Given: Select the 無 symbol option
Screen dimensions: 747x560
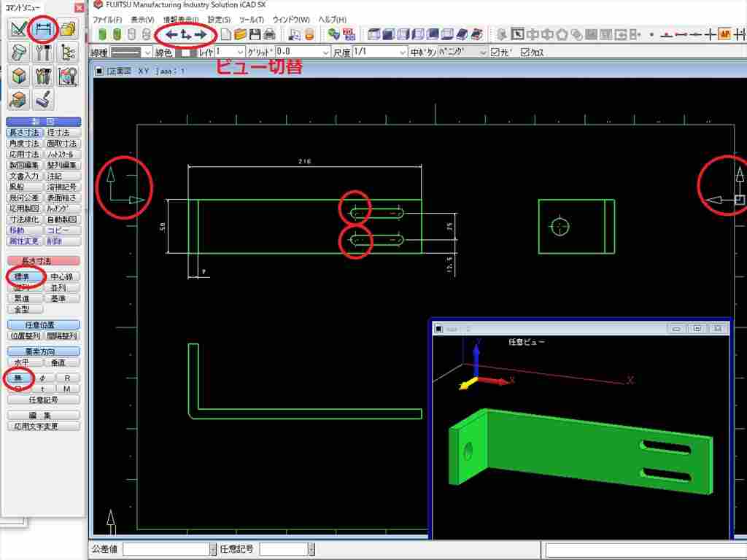Looking at the screenshot, I should [x=18, y=378].
